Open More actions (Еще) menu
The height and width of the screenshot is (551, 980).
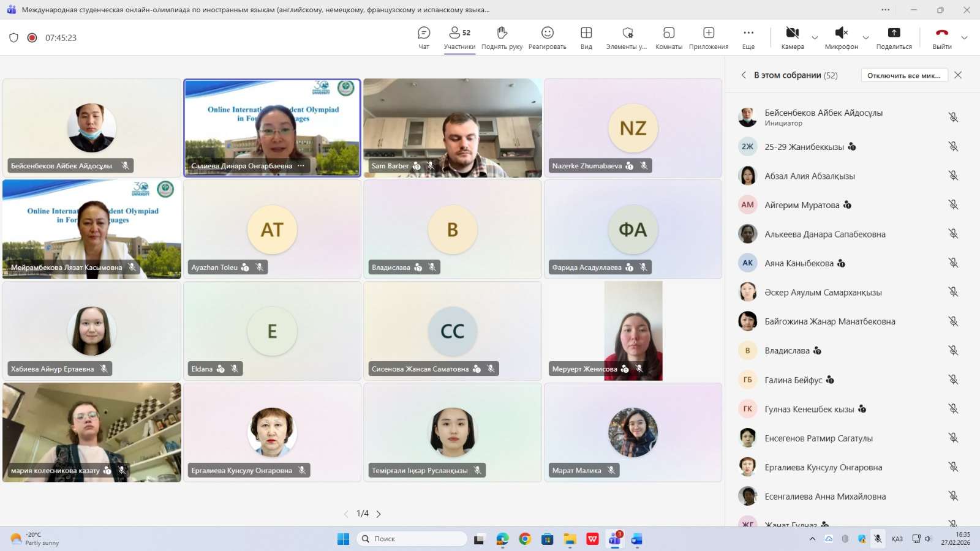(x=748, y=37)
